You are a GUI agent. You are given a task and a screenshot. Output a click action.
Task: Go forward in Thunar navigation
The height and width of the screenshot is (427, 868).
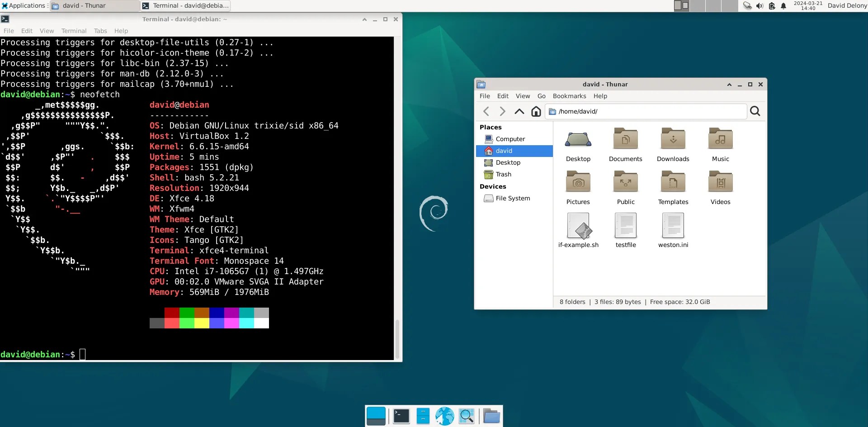[502, 111]
